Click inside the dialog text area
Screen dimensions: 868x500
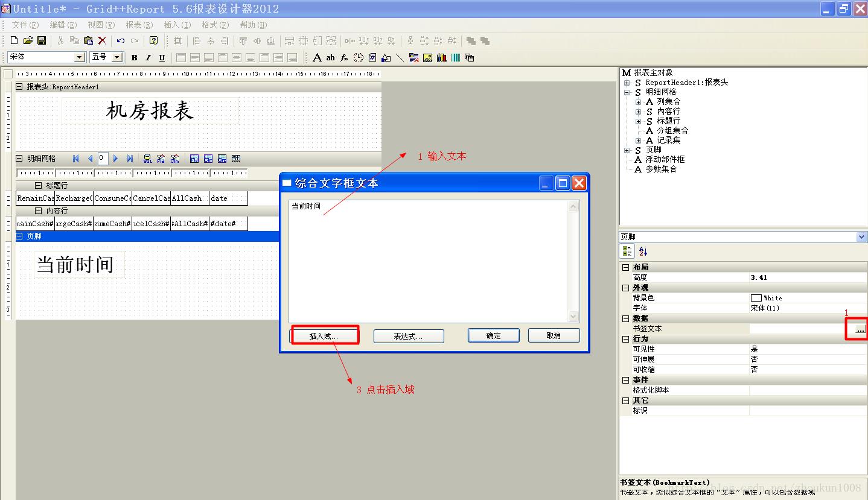click(428, 261)
